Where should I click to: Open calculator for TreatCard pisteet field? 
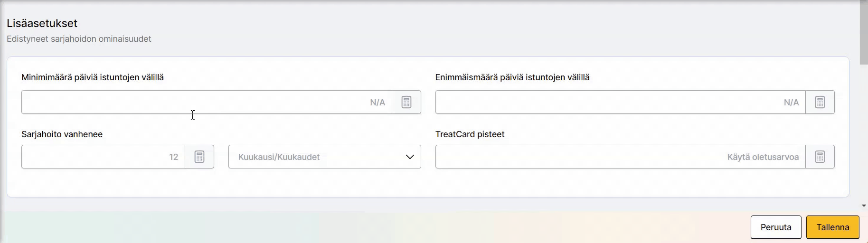tap(820, 157)
